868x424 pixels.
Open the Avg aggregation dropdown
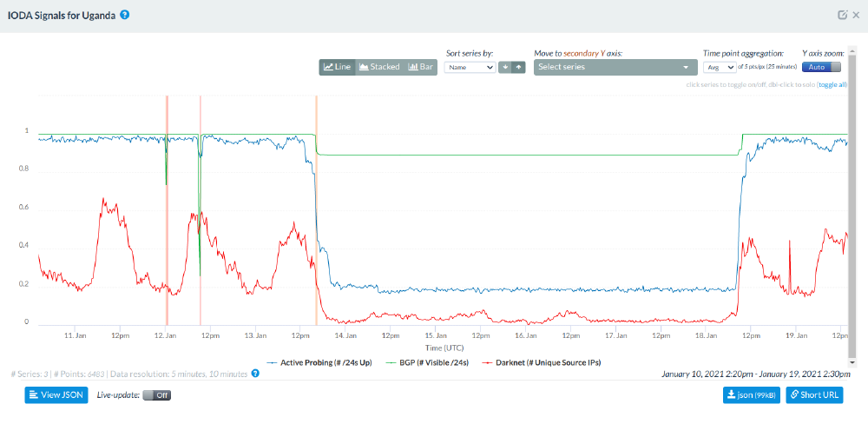[x=720, y=67]
